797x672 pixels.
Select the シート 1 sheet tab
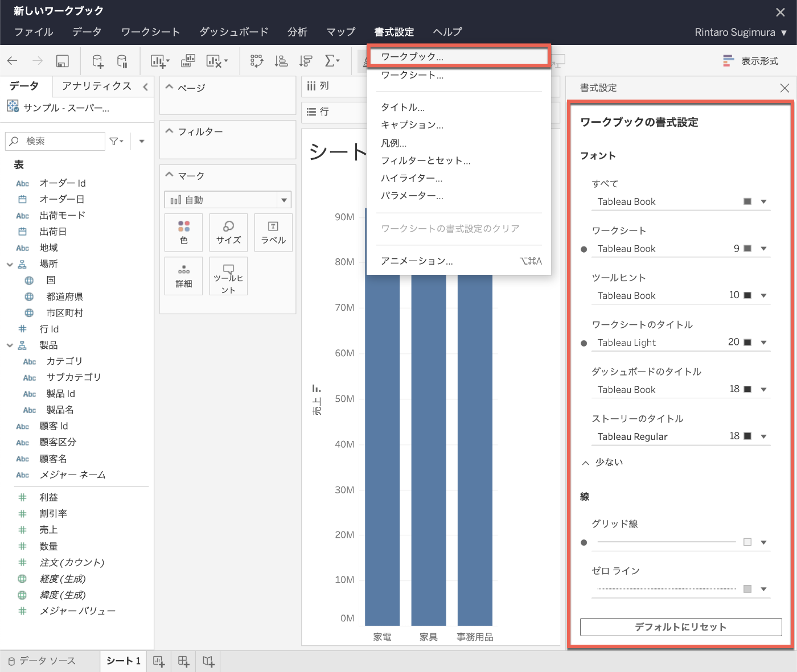[123, 661]
